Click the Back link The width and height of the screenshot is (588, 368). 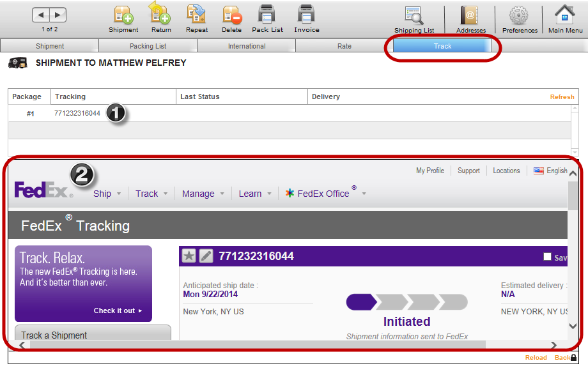pyautogui.click(x=562, y=358)
